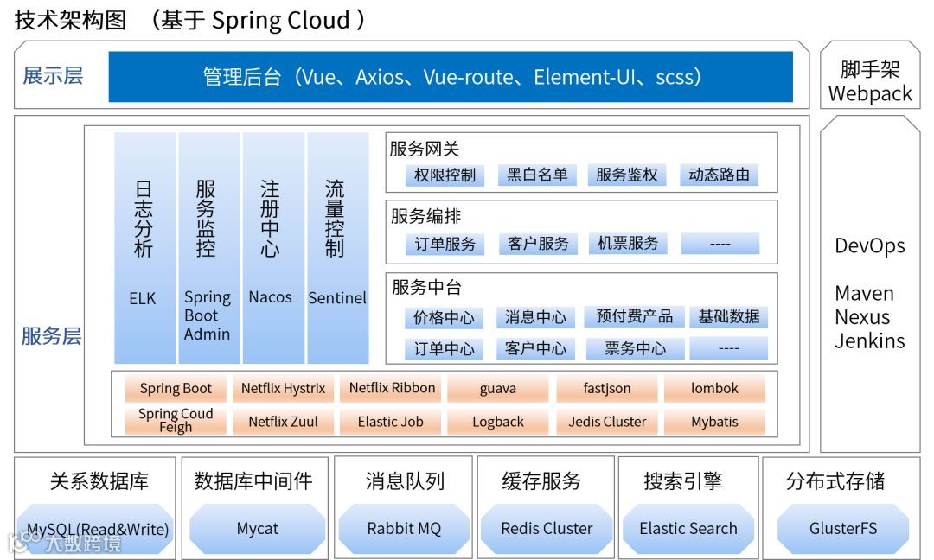Select the Elastic Job block
934x560 pixels.
tap(391, 422)
